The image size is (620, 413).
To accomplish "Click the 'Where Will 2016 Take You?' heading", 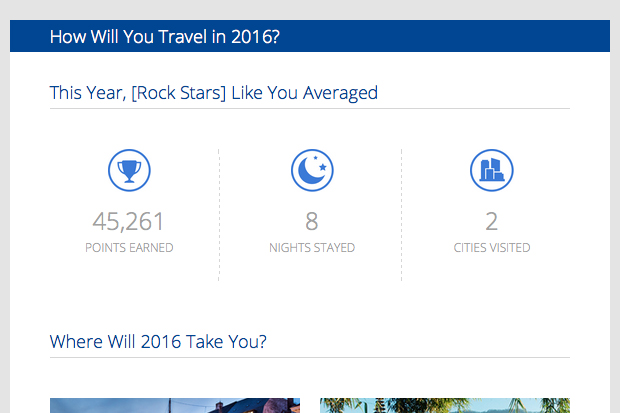I will (158, 342).
